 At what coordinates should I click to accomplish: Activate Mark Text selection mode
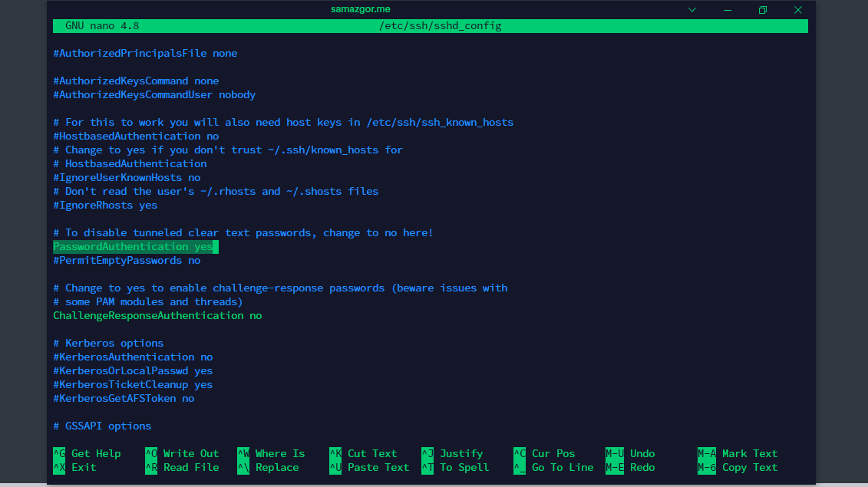pyautogui.click(x=749, y=453)
